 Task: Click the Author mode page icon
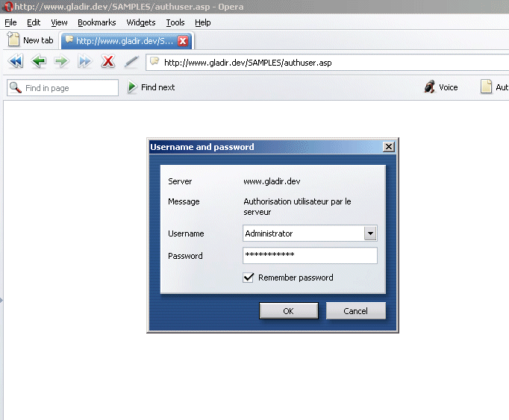[x=486, y=87]
